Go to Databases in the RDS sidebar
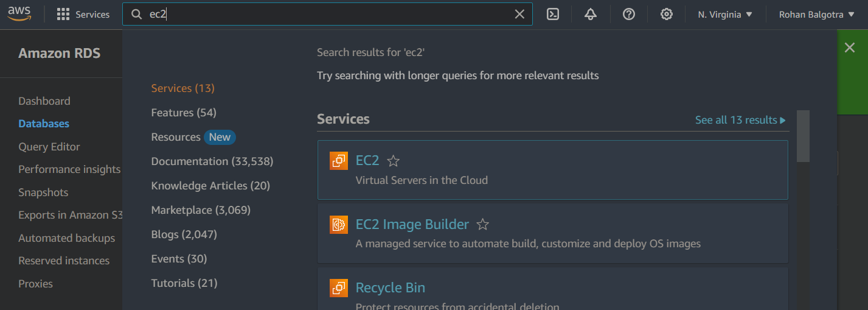Screen dimensions: 868x310 pyautogui.click(x=44, y=124)
